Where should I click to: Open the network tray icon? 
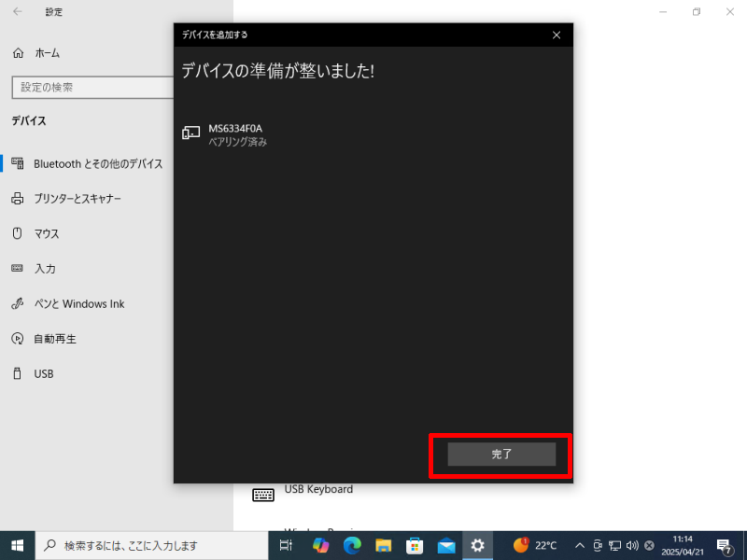coord(614,546)
